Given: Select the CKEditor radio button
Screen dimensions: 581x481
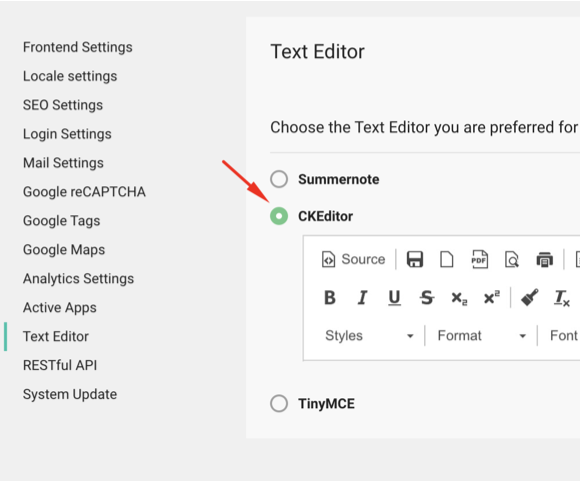Looking at the screenshot, I should [279, 216].
